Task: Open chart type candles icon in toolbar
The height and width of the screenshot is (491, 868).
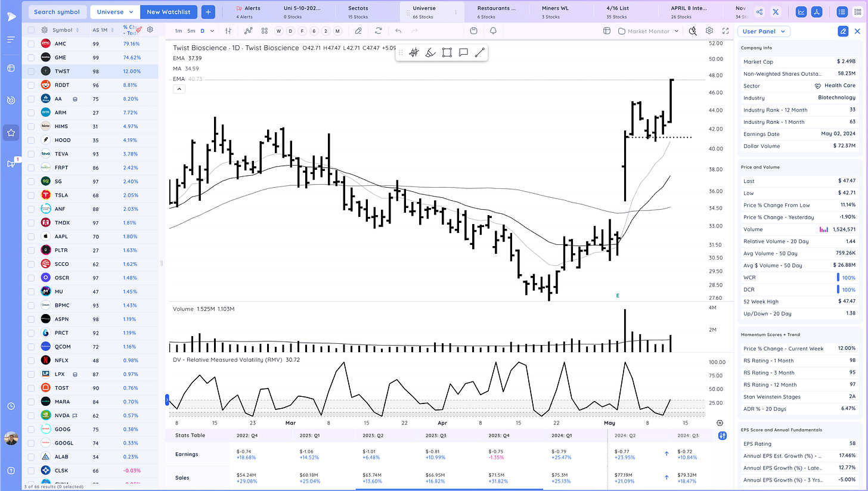Action: [x=228, y=31]
